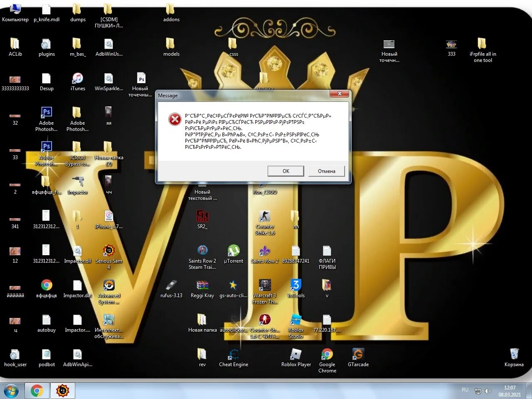Select the ACLib folder icon
Viewport: 532px width, 399px height.
pos(15,47)
